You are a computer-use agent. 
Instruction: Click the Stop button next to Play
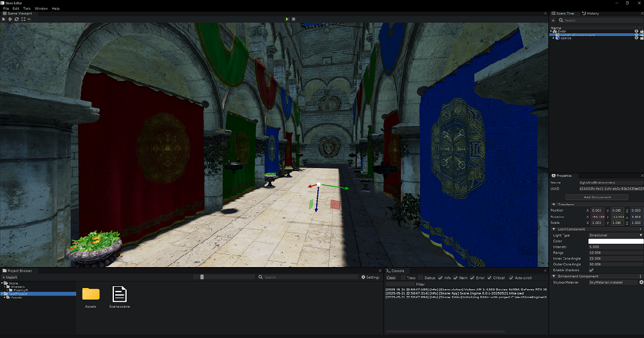(x=295, y=19)
